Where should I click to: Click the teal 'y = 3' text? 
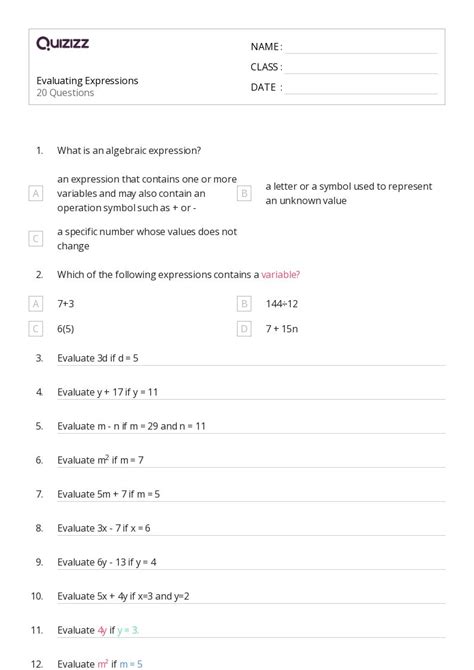coord(128,630)
